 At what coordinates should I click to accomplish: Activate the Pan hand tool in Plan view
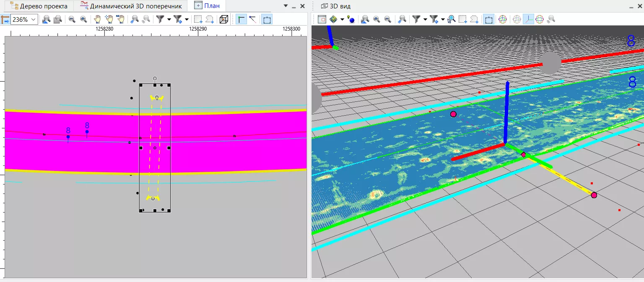98,19
